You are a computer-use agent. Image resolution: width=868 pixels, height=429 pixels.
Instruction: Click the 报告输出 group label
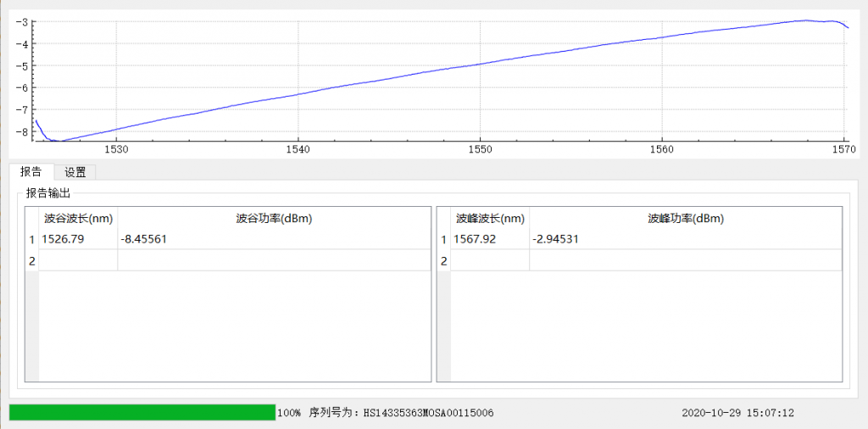point(48,194)
